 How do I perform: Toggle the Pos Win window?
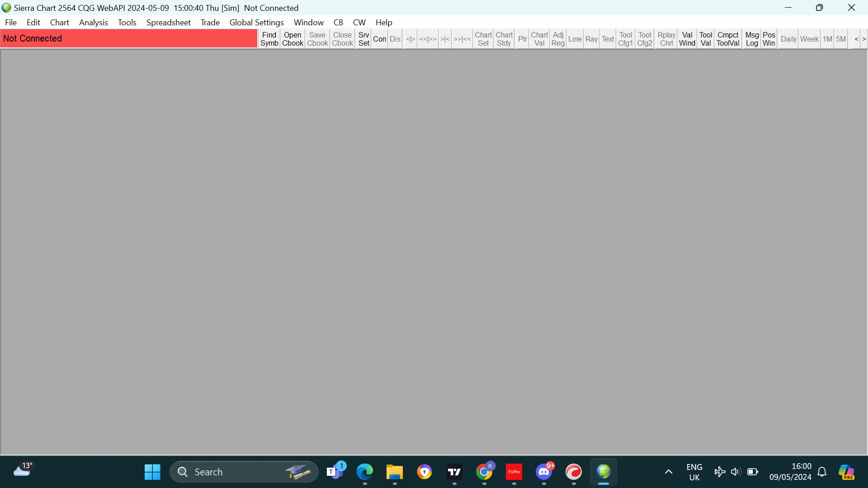[769, 39]
